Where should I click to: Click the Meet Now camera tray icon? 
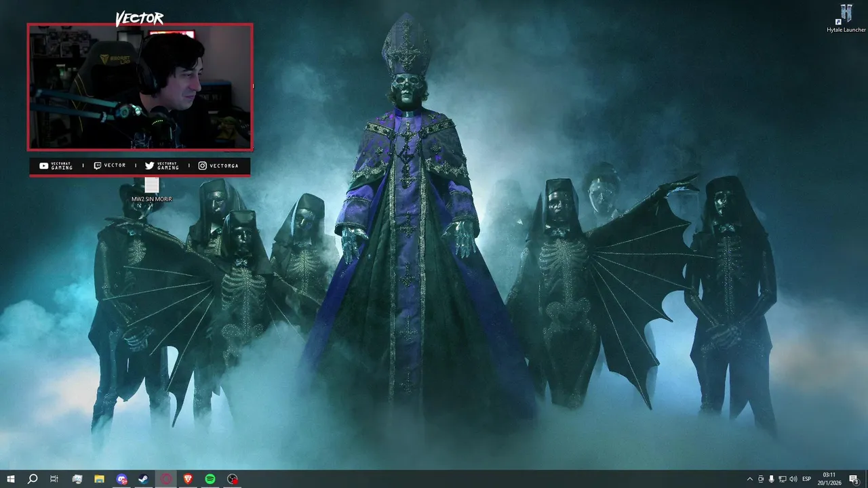coord(761,479)
